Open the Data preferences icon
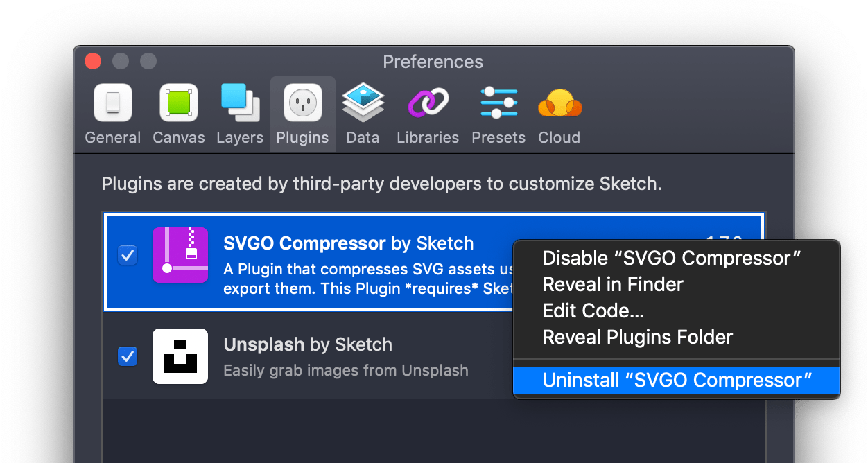 [x=363, y=103]
